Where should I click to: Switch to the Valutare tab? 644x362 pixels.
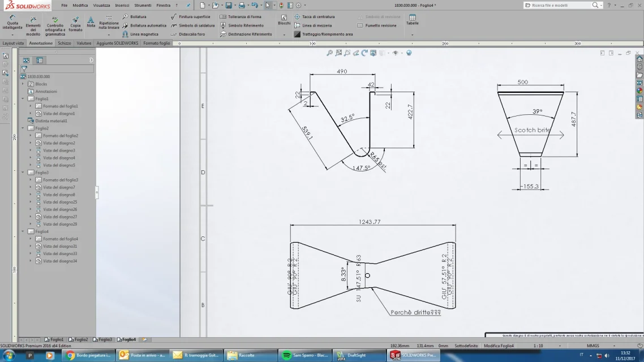(x=84, y=43)
